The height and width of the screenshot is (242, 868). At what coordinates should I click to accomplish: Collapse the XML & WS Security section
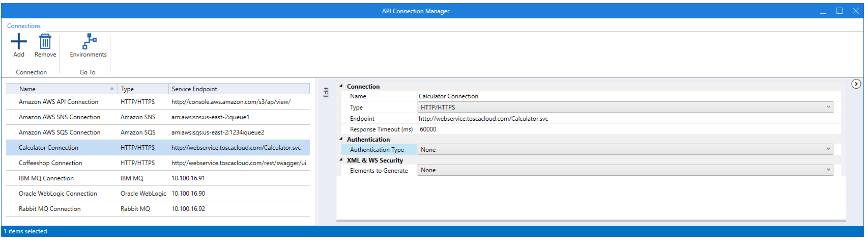coord(341,160)
